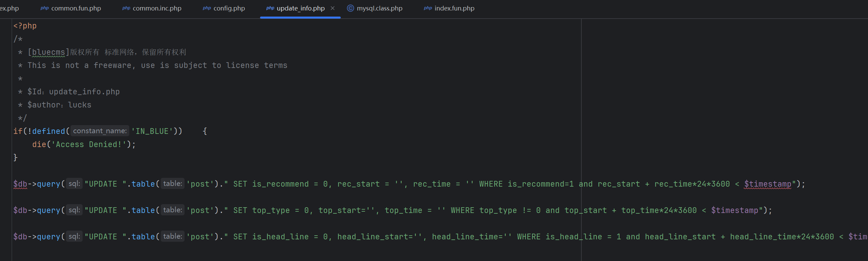Click the underlined $timestamp variable in first query
Screen dimensions: 868x261
[x=768, y=184]
